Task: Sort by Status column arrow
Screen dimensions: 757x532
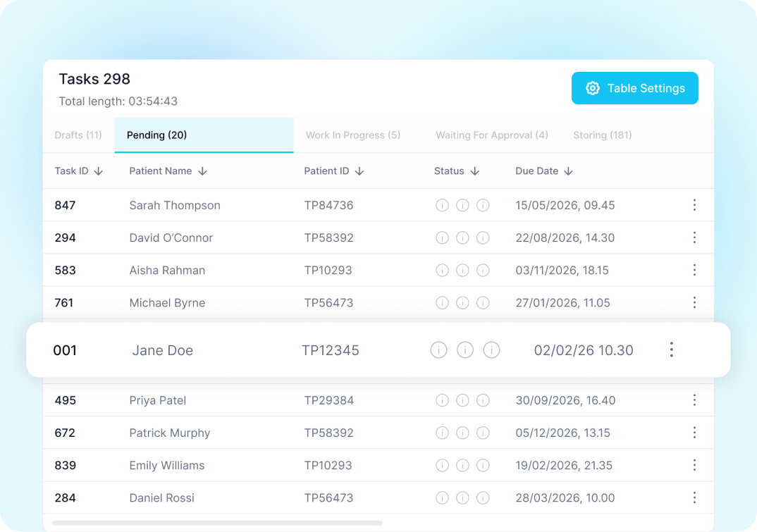Action: tap(474, 171)
